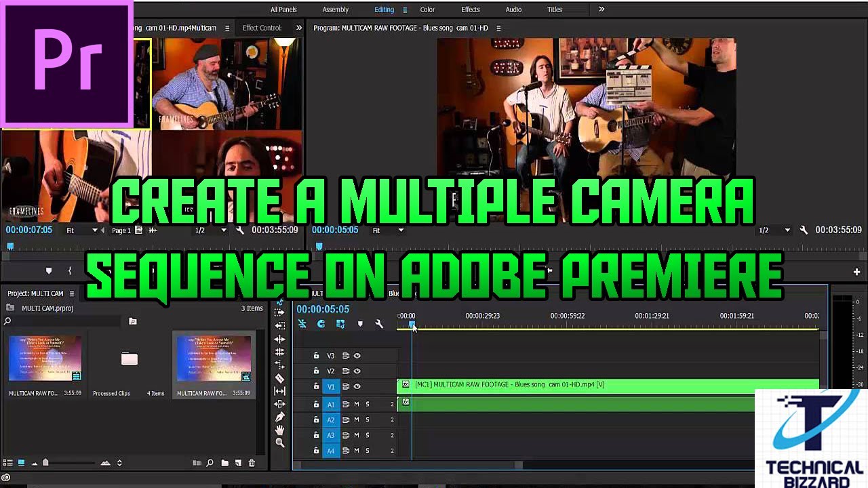Open Find using the magnifier in Project panel
The image size is (868, 488).
pyautogui.click(x=210, y=463)
